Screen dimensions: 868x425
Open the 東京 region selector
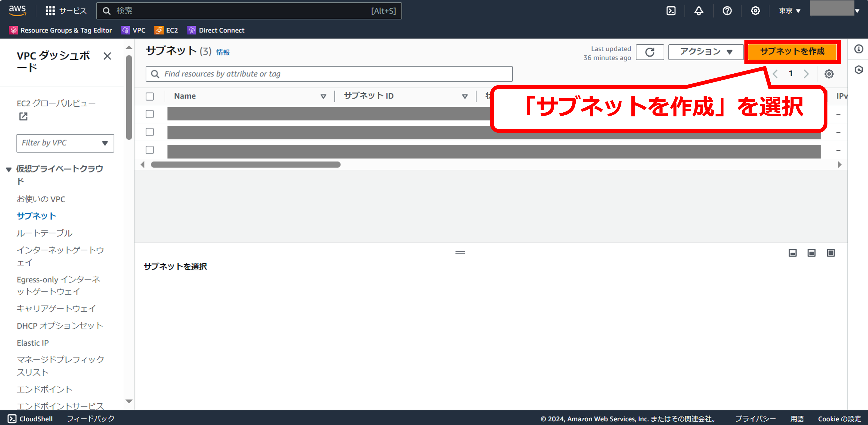pos(789,11)
